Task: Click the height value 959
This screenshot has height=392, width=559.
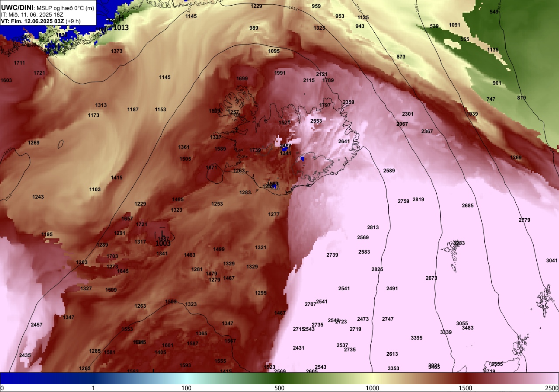Action: (316, 6)
